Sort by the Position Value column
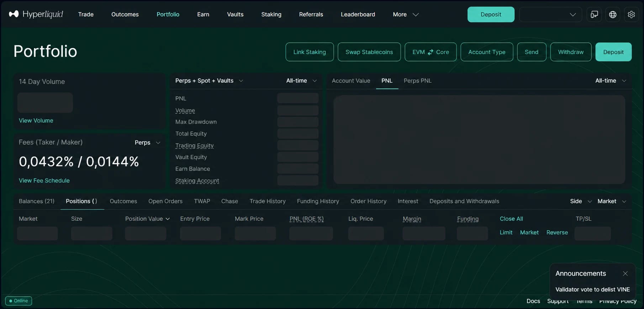 tap(147, 219)
